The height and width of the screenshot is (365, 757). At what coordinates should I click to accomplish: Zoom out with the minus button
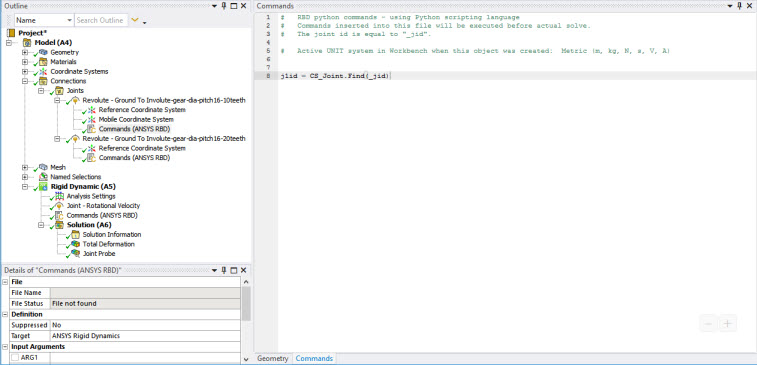[708, 323]
